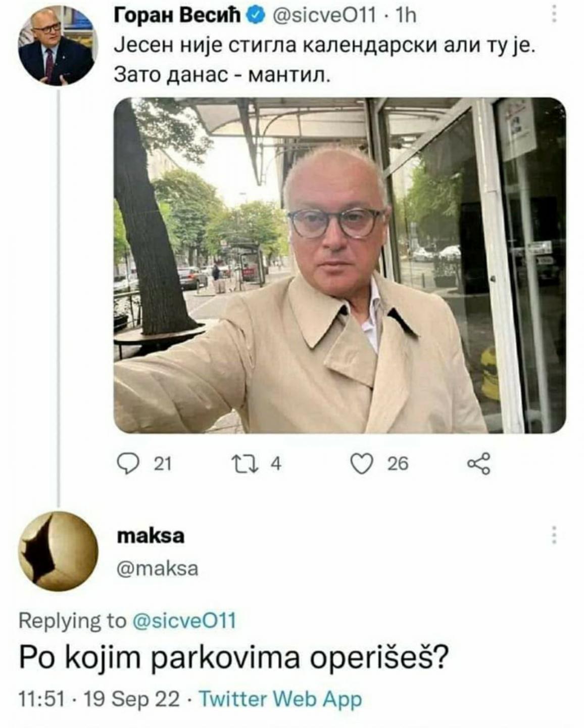Like the tweet with the heart icon
This screenshot has height=728, width=584.
click(x=362, y=464)
